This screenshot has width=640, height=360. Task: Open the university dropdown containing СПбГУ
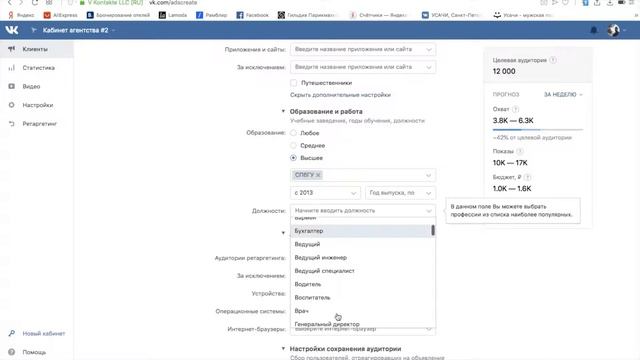(x=363, y=175)
